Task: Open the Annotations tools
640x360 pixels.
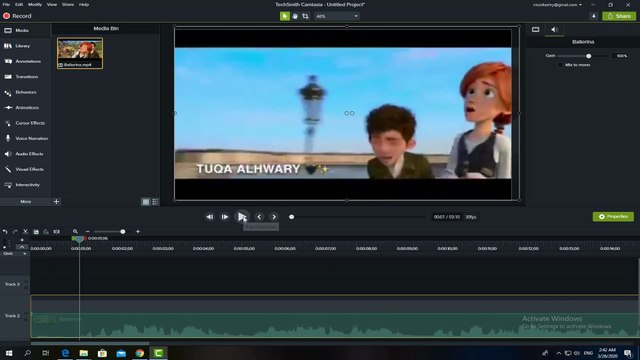Action: tap(22, 62)
